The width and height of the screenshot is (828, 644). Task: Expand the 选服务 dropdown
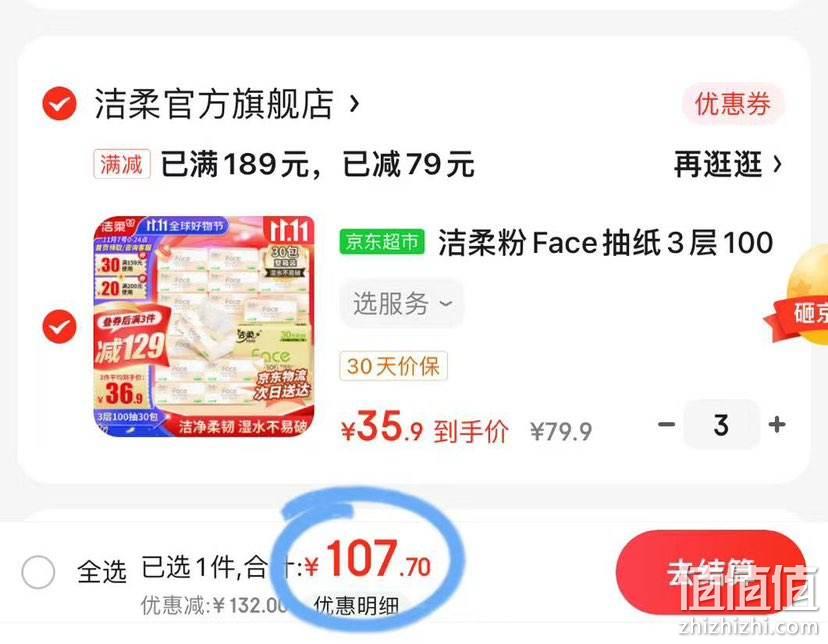(401, 304)
